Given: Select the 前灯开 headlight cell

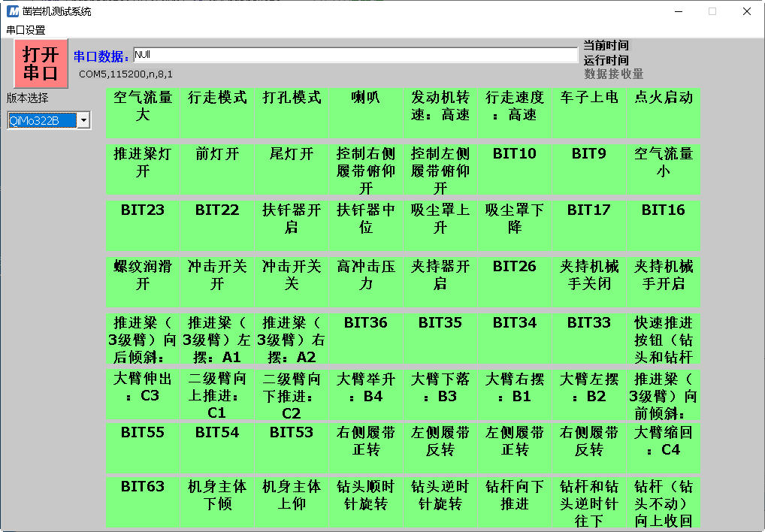Looking at the screenshot, I should click(x=217, y=168).
